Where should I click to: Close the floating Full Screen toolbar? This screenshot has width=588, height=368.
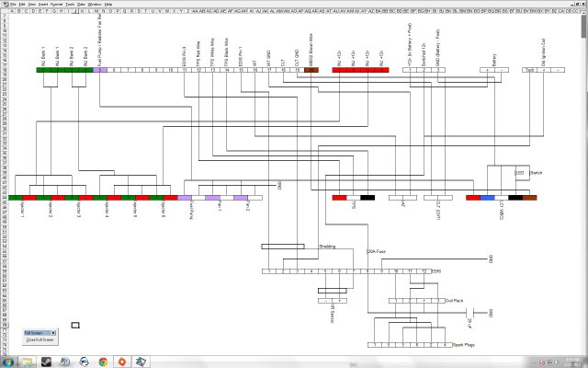point(54,332)
